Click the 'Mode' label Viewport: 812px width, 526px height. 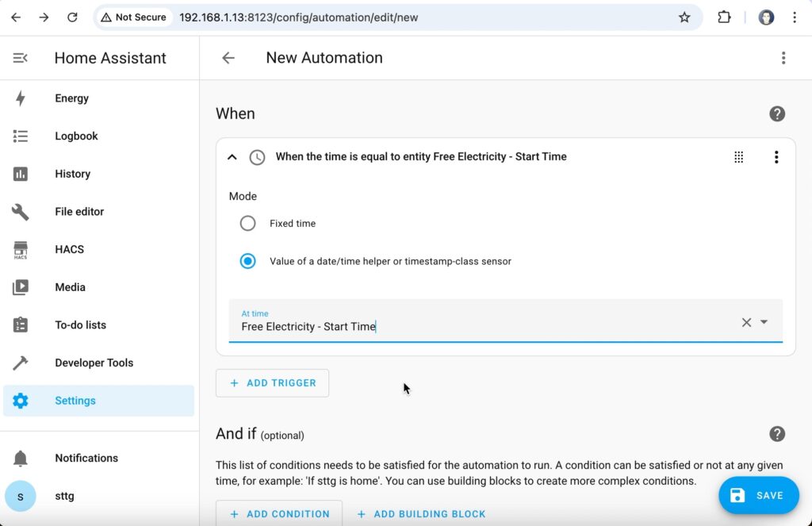tap(243, 197)
